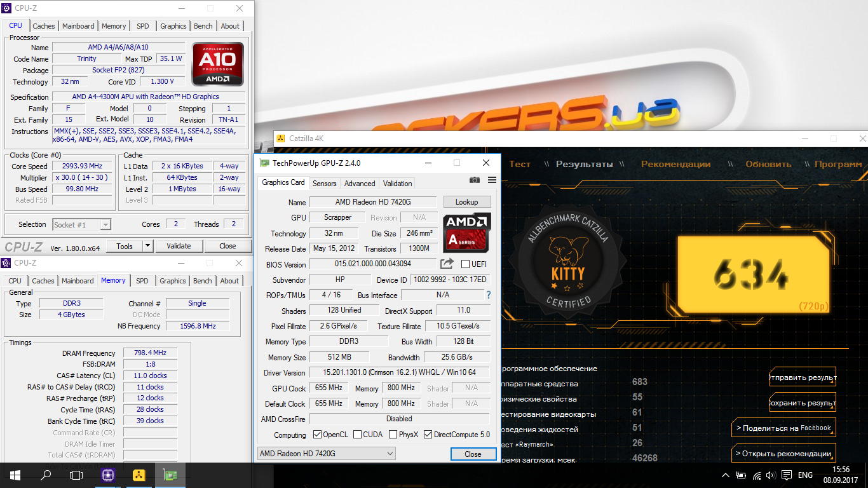Viewport: 868px width, 488px height.
Task: Click the Lookup button in GPU-Z
Action: 466,202
